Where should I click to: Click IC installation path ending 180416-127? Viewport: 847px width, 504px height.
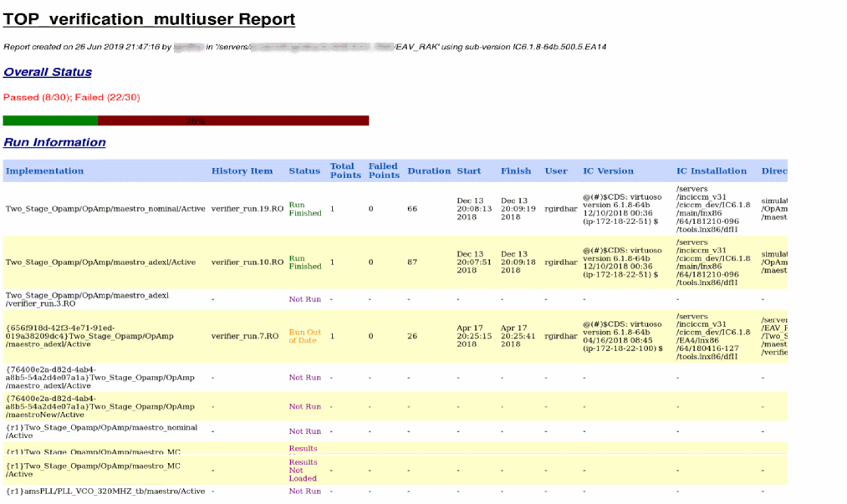tap(713, 336)
